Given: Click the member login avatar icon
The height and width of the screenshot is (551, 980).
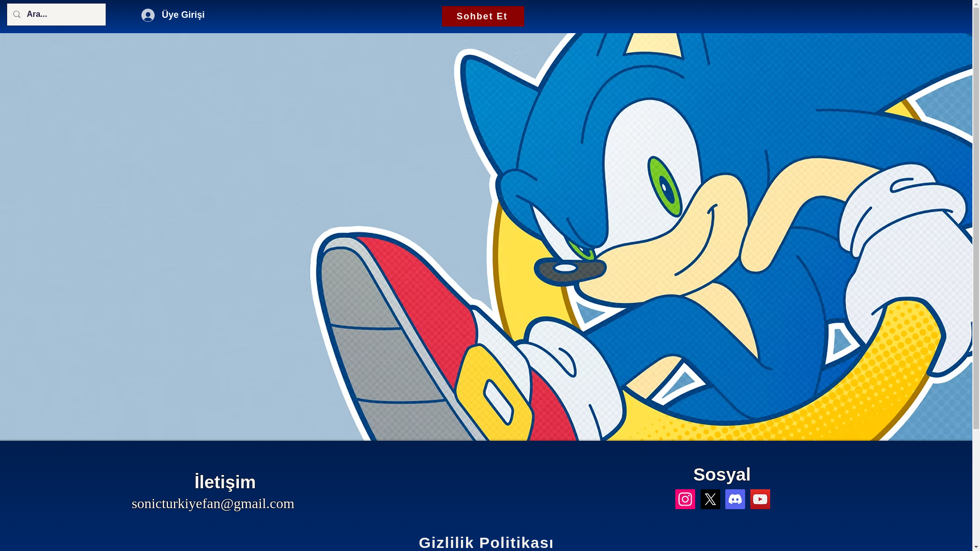Looking at the screenshot, I should click(148, 15).
